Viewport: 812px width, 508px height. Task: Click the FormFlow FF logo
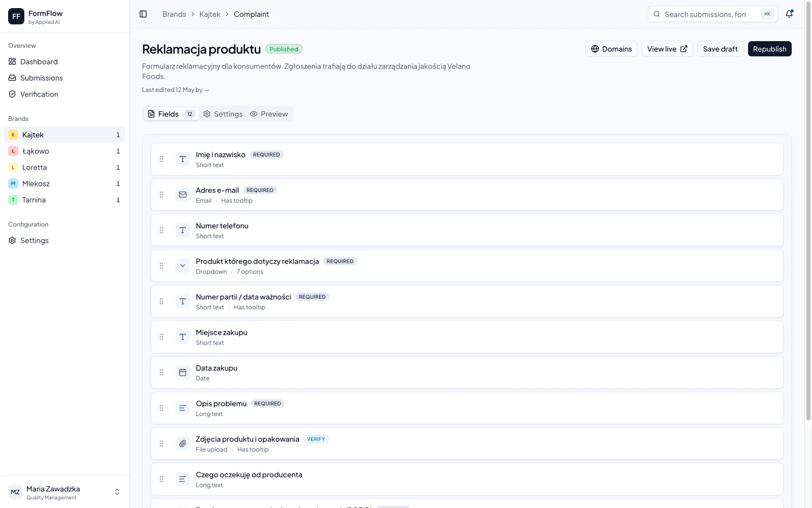[16, 16]
